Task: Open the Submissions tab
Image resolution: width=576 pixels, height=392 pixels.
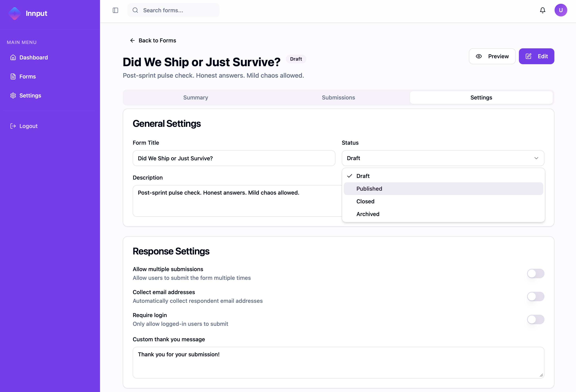Action: click(338, 97)
